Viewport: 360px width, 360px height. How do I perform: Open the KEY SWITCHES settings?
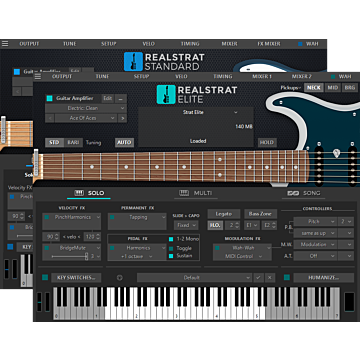click(76, 277)
